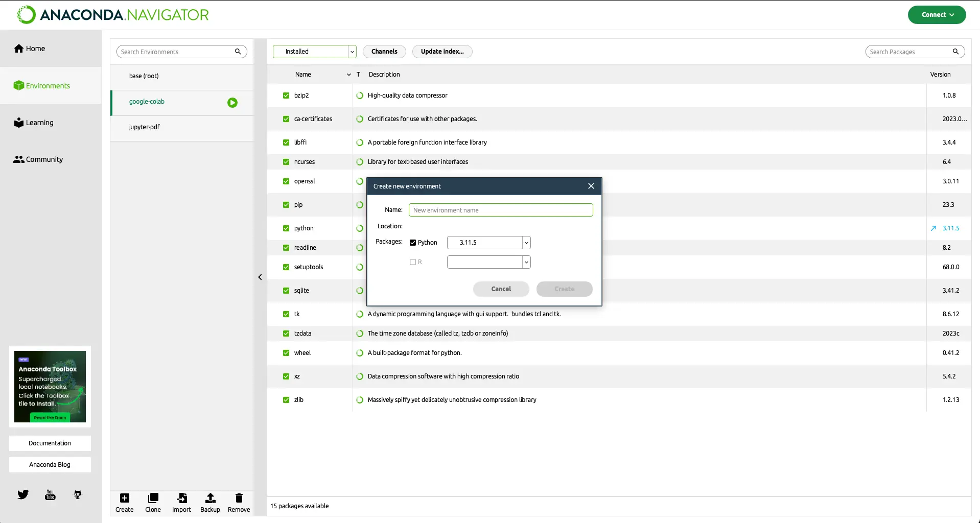Click the Description column header
This screenshot has width=980, height=523.
384,75
